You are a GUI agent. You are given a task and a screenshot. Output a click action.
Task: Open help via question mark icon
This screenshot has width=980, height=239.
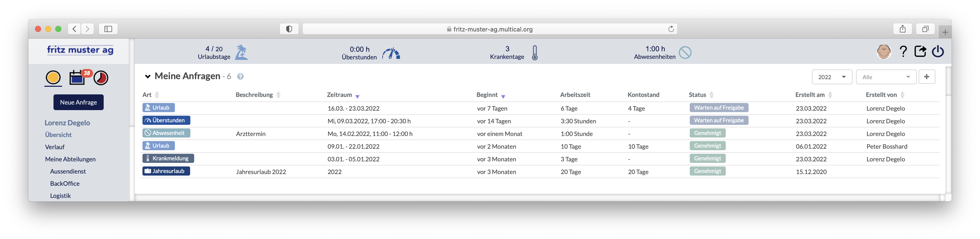pos(903,51)
